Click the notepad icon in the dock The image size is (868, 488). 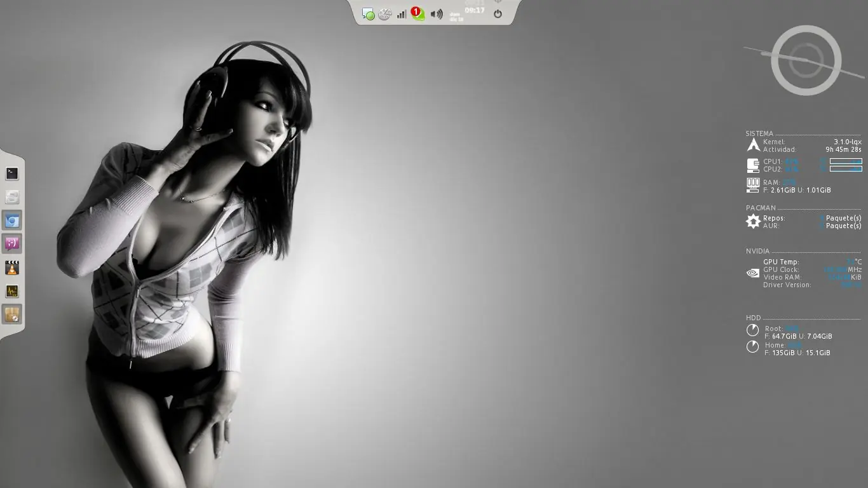[11, 197]
